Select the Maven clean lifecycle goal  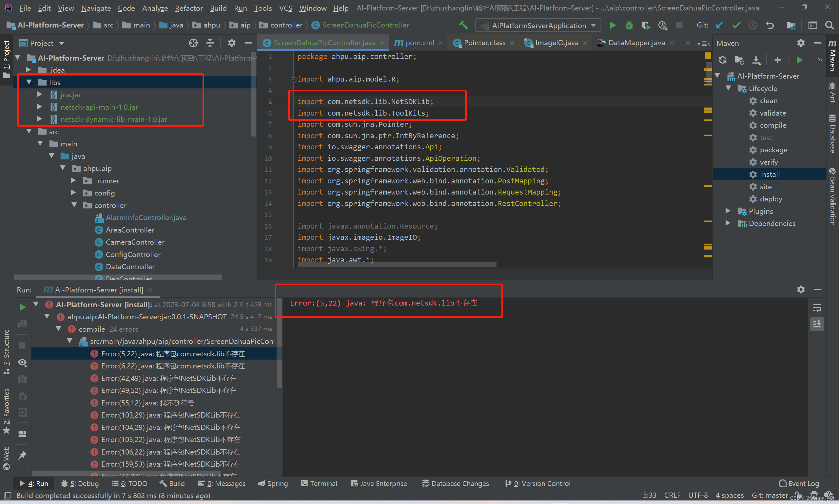click(x=768, y=101)
